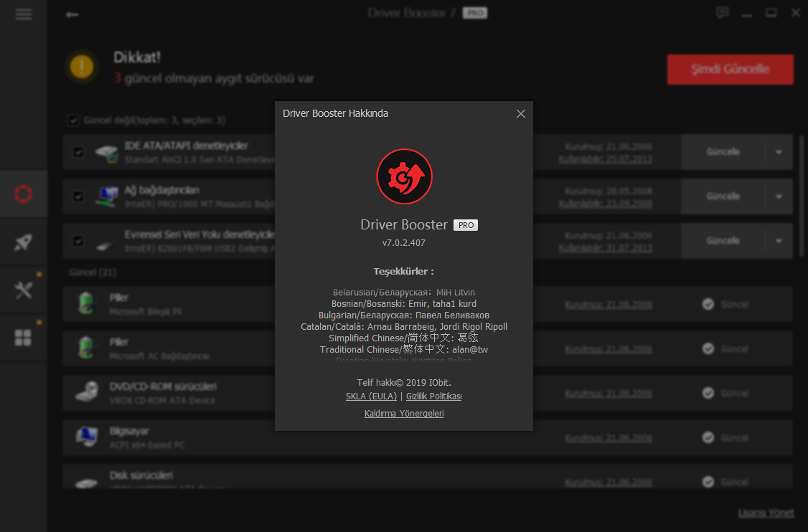The height and width of the screenshot is (532, 808).
Task: Click Kurulmuş date link in DVD/CD-ROM row
Action: click(609, 394)
